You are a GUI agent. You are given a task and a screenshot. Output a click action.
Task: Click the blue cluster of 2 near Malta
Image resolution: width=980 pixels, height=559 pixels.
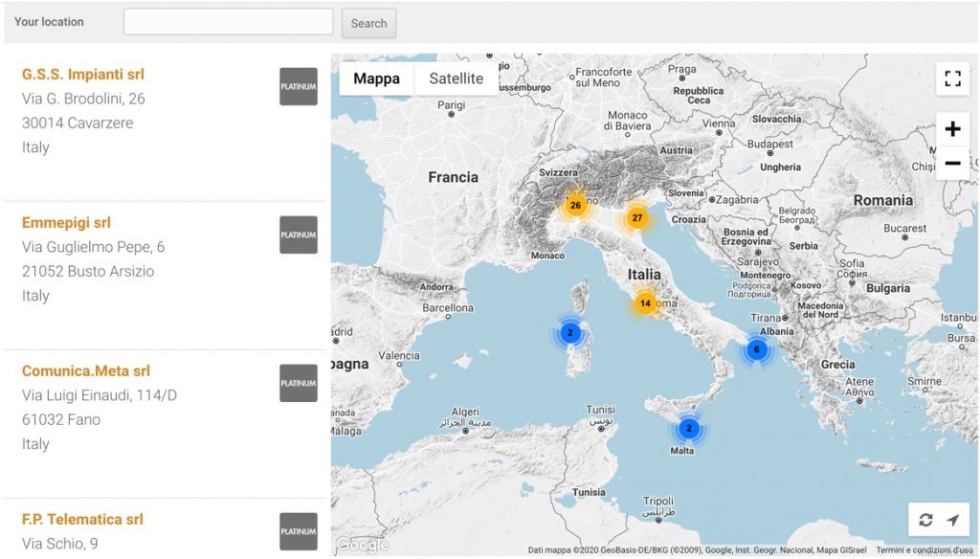click(x=688, y=428)
